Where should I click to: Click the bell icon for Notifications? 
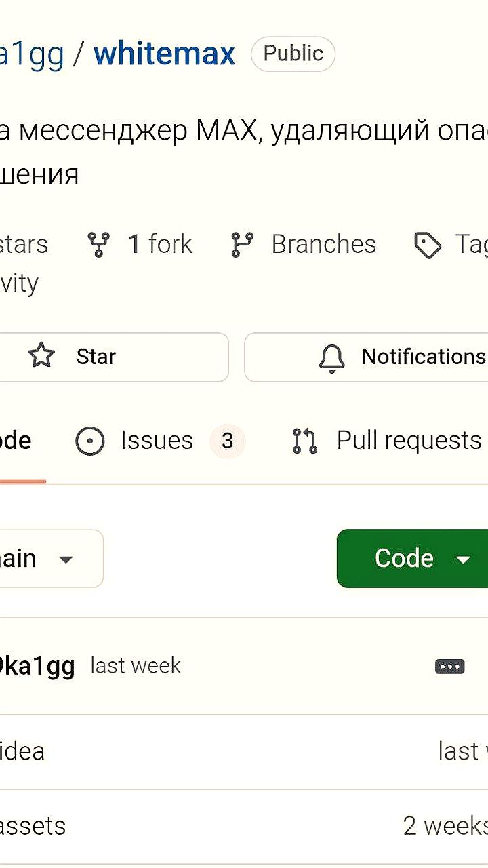(x=332, y=357)
